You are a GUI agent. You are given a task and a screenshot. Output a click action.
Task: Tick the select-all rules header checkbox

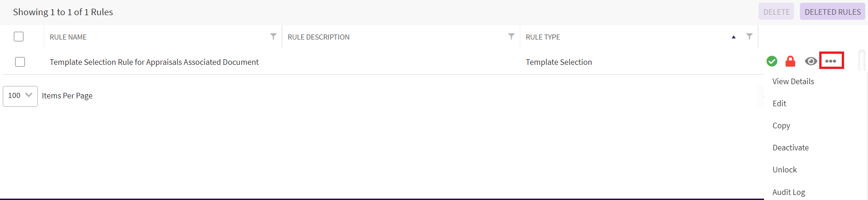[x=18, y=36]
